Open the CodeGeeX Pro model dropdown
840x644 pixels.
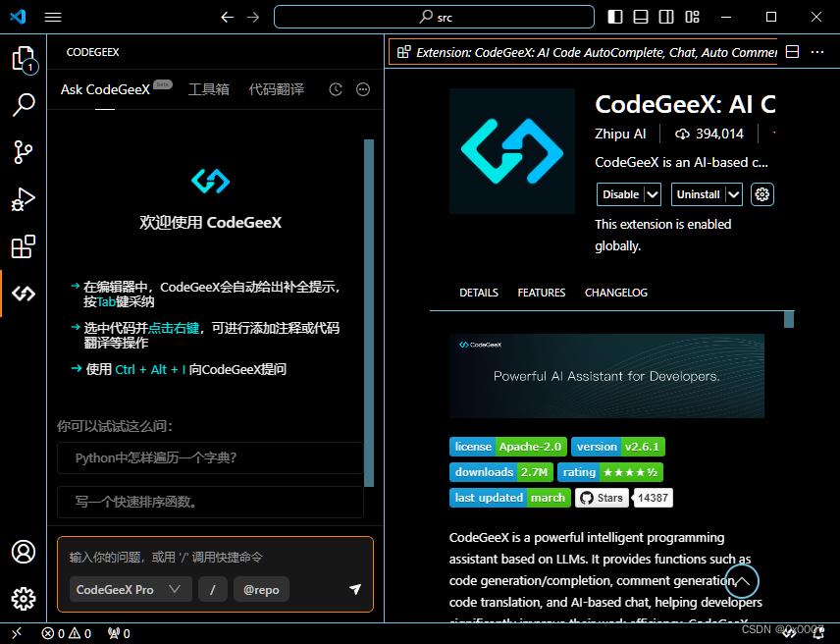tap(131, 589)
